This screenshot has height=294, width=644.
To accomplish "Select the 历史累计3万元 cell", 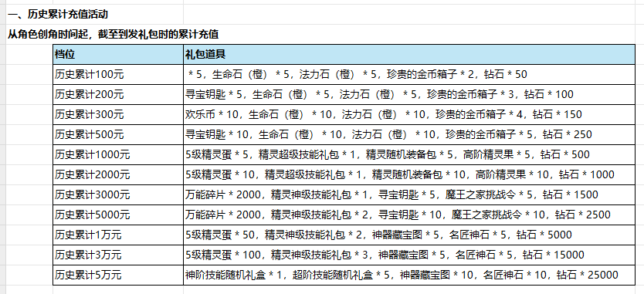I will coord(118,255).
